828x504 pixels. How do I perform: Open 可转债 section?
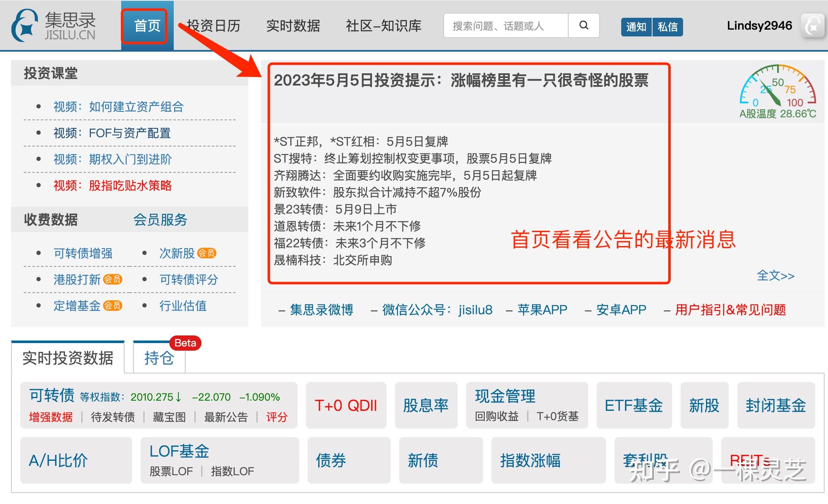click(52, 395)
